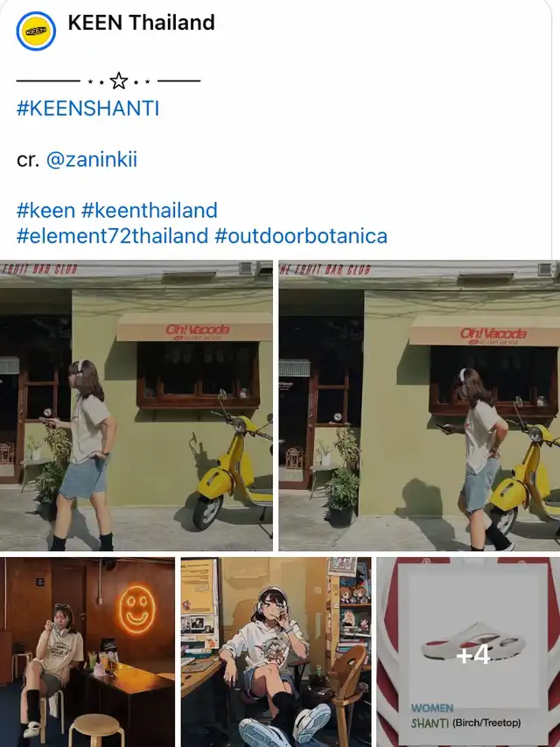Open the #keen hashtag
Viewport: 560px width, 747px height.
tap(45, 210)
